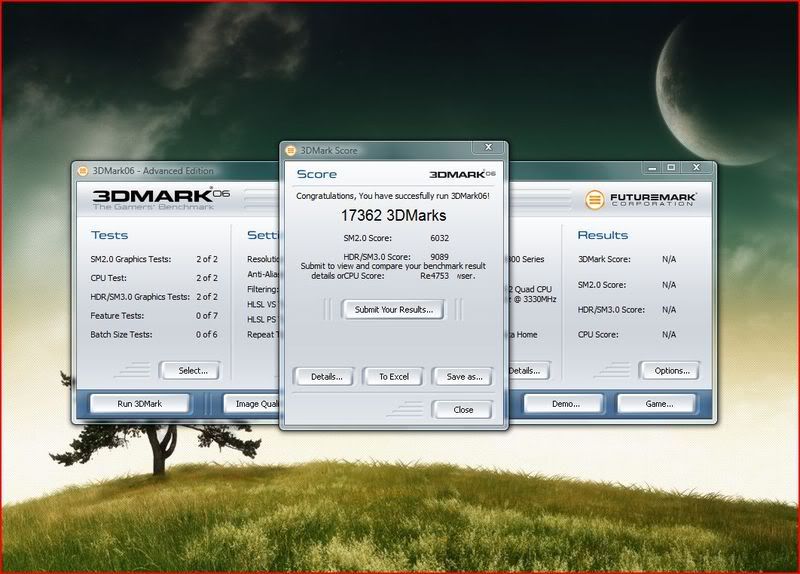Click the Game... button
Viewport: 800px width, 574px height.
pos(659,404)
